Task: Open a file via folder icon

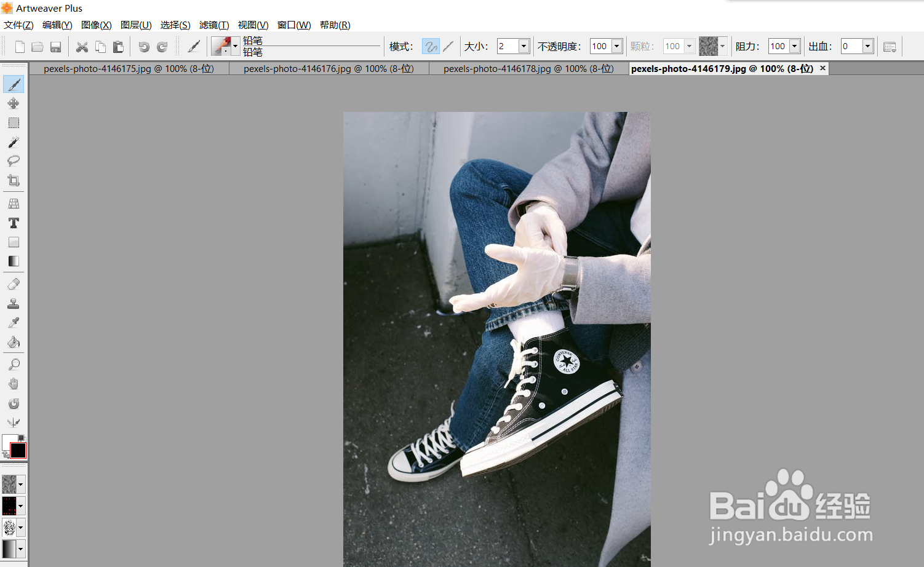Action: pos(38,47)
